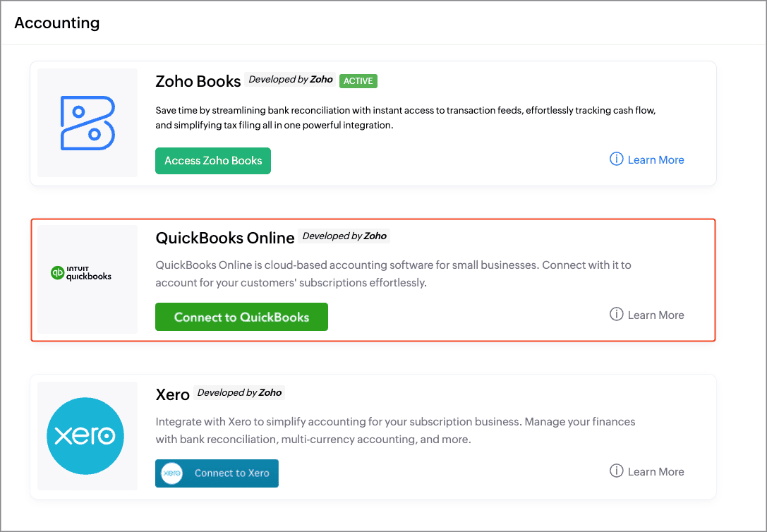Click the info icon beside Zoho Books Learn More
The image size is (767, 532).
click(x=616, y=159)
